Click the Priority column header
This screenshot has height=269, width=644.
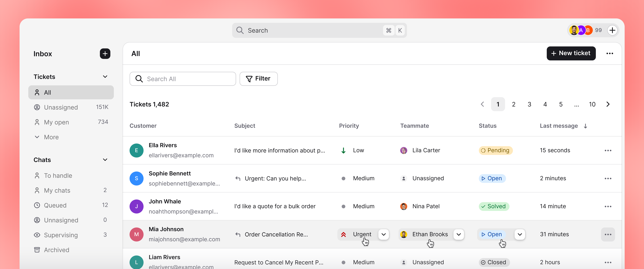point(349,126)
